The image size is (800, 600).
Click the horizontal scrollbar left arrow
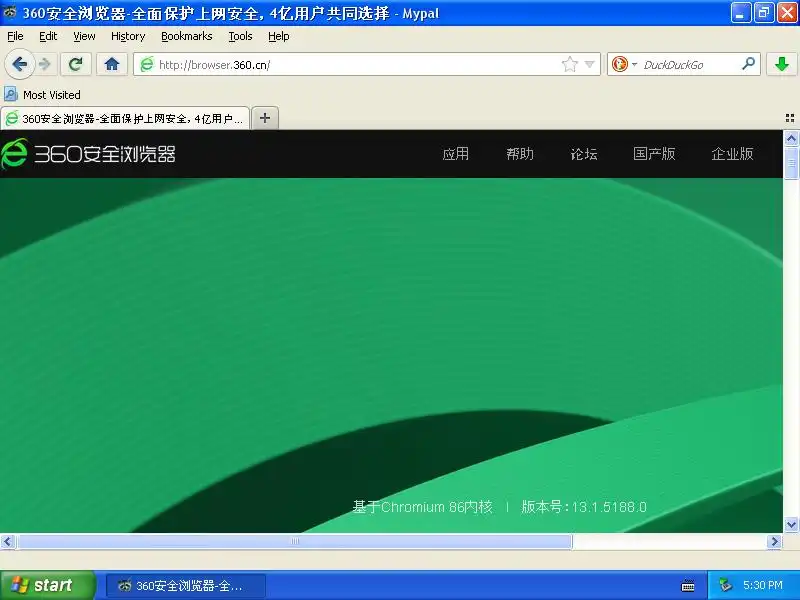pyautogui.click(x=8, y=541)
